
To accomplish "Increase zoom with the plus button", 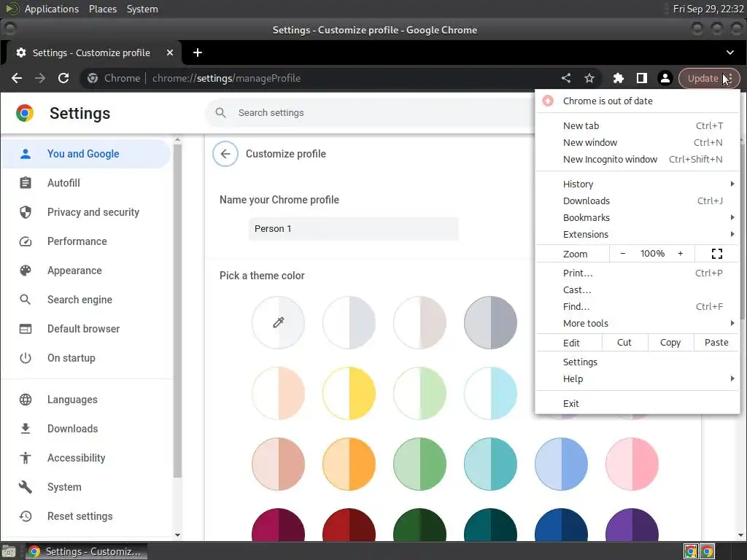I will (681, 253).
